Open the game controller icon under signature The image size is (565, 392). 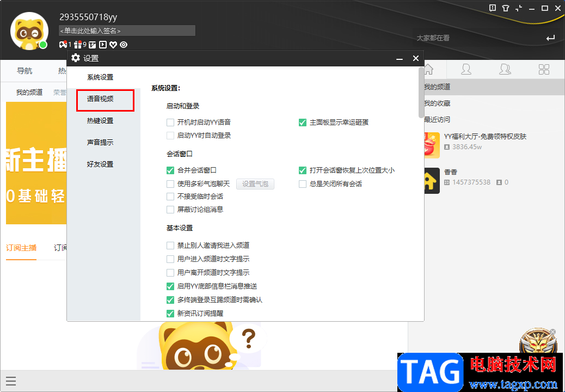click(63, 44)
